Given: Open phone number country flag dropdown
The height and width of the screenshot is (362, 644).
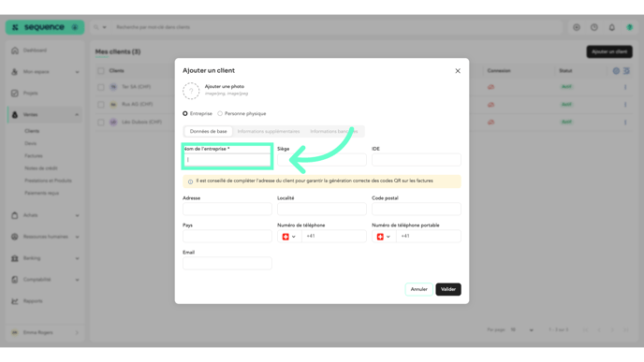Looking at the screenshot, I should pos(289,237).
